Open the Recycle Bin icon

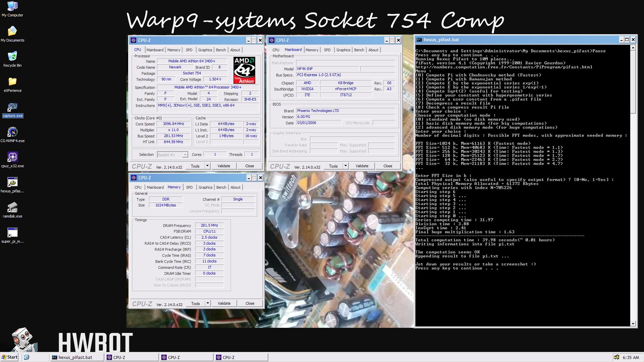click(12, 59)
